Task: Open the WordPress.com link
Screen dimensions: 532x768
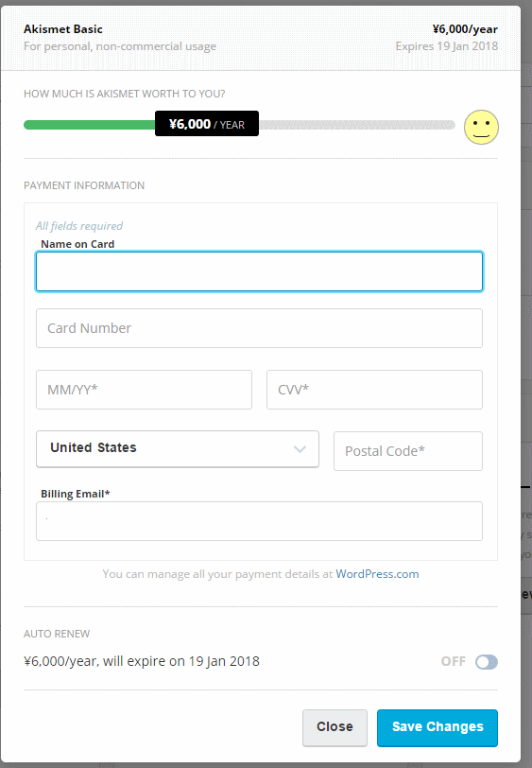Action: coord(377,574)
